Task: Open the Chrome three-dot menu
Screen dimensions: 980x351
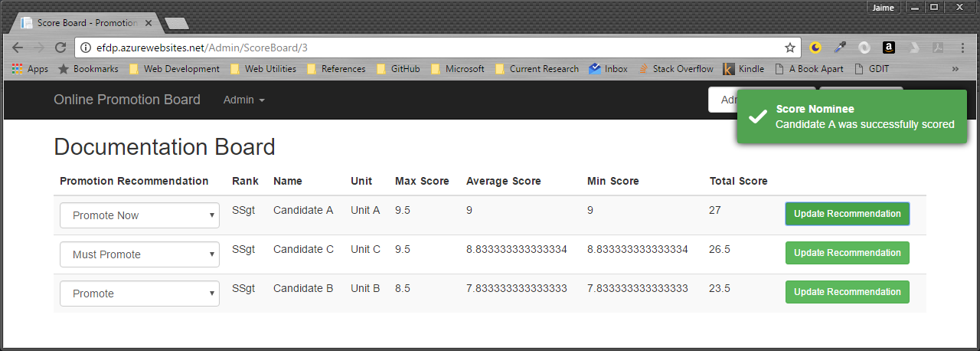Action: 962,48
